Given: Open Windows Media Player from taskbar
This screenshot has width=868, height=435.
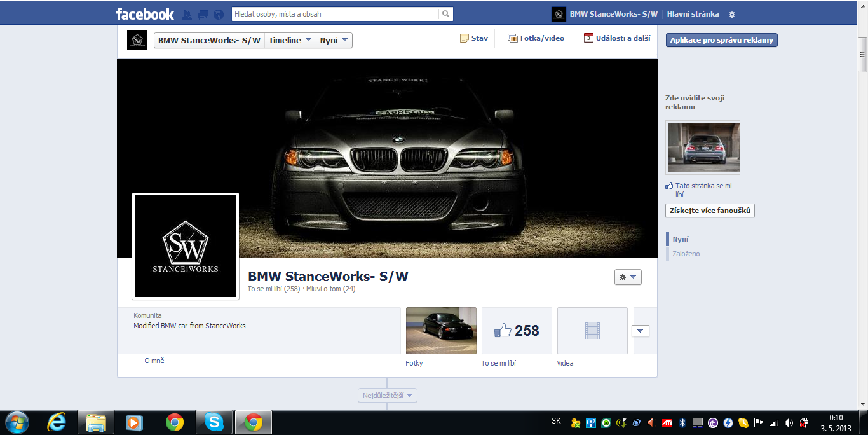Looking at the screenshot, I should pyautogui.click(x=134, y=422).
